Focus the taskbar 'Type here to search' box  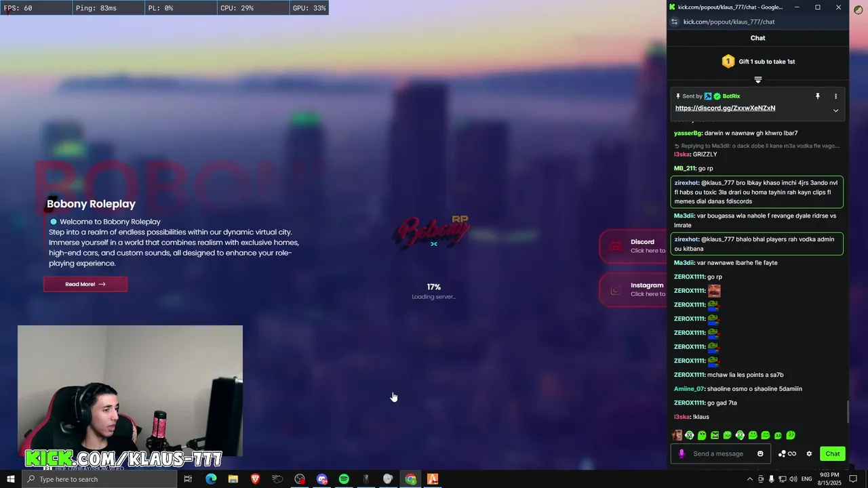[99, 479]
